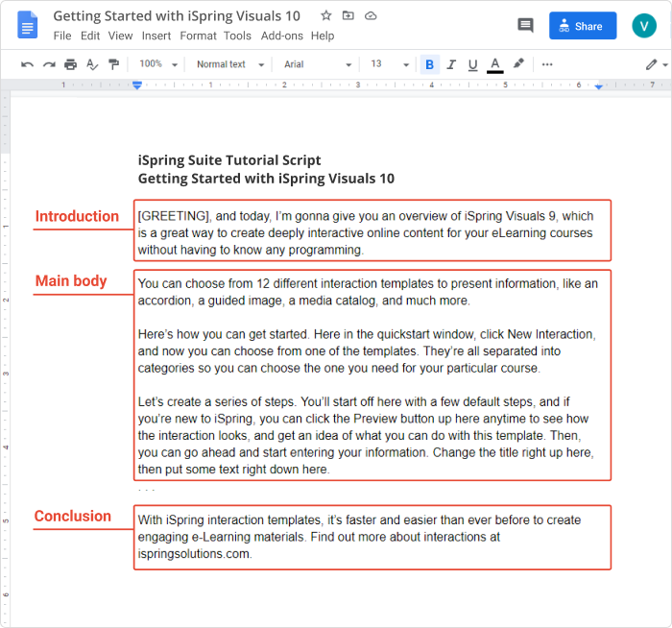
Task: Click the text 'Let's create a series of steps'
Action: pos(216,402)
